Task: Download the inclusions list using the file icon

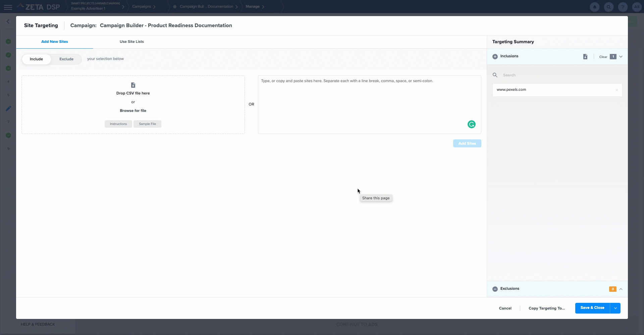Action: click(585, 57)
